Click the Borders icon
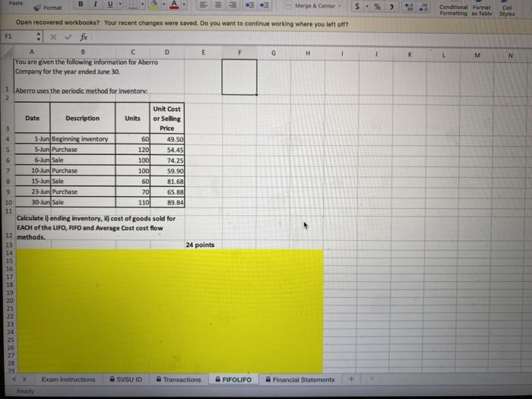 pyautogui.click(x=133, y=5)
